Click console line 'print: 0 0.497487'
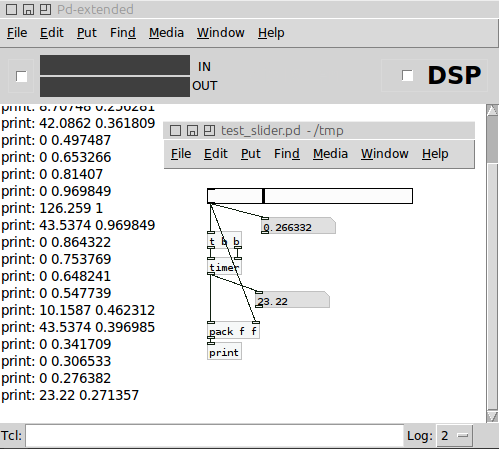 56,140
